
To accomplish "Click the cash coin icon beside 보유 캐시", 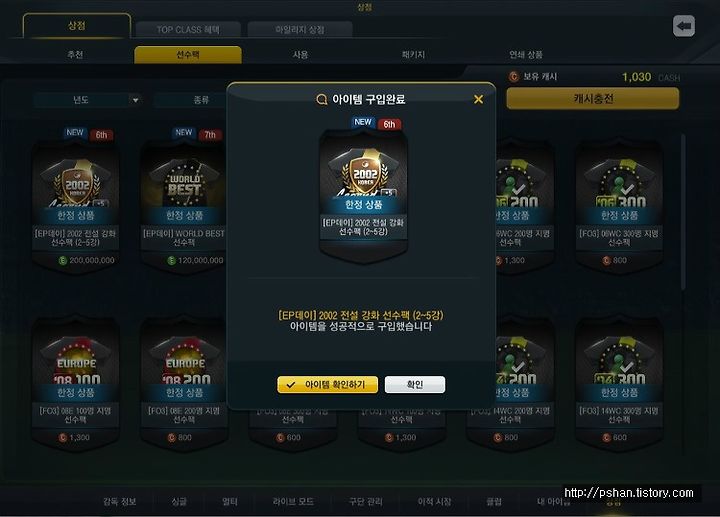I will 514,77.
